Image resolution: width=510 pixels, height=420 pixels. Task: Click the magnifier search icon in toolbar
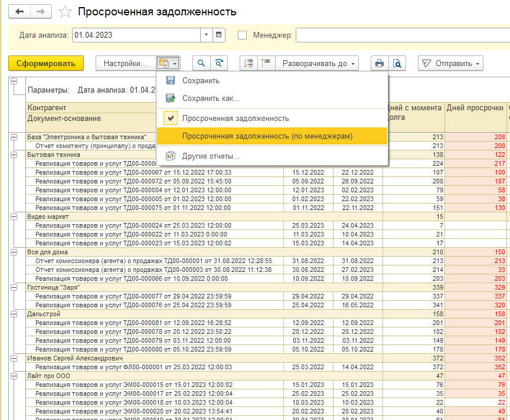201,63
